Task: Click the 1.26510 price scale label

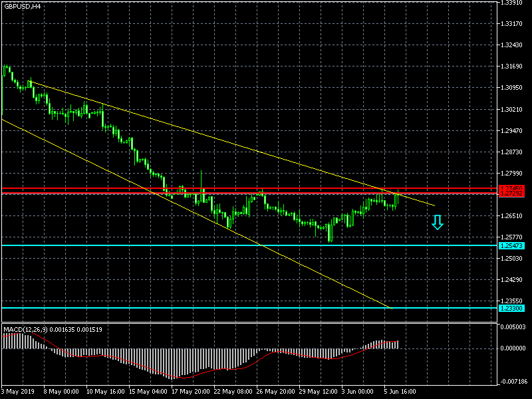Action: (513, 216)
